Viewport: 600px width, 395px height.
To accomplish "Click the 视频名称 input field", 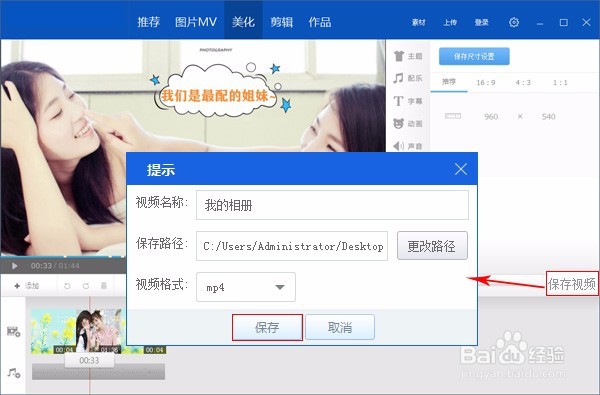I will (x=332, y=205).
